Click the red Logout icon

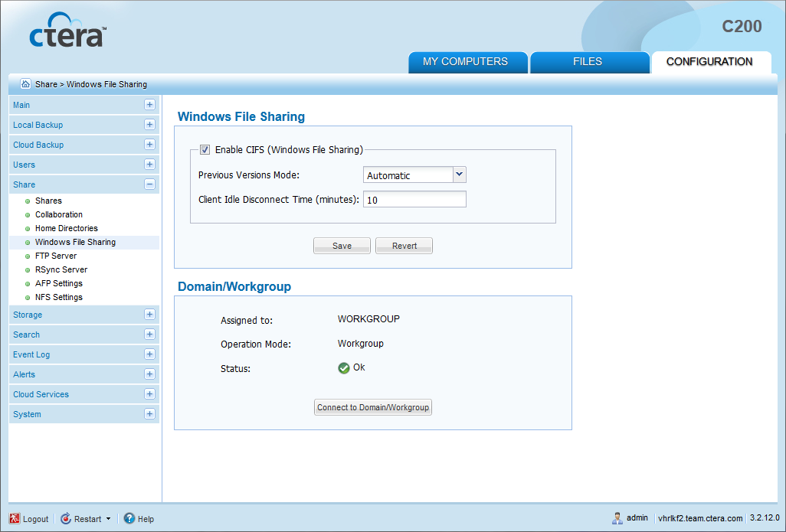point(15,518)
